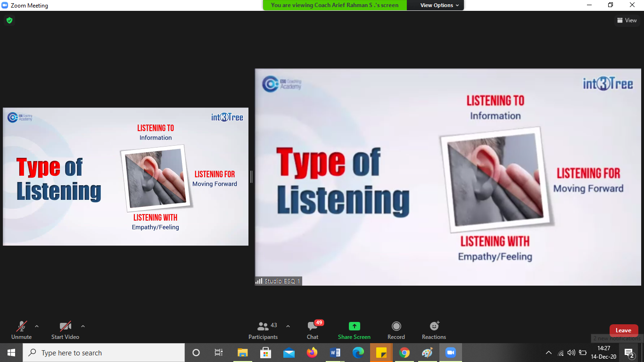
Task: Click the green encryption shield icon
Action: coord(9,20)
